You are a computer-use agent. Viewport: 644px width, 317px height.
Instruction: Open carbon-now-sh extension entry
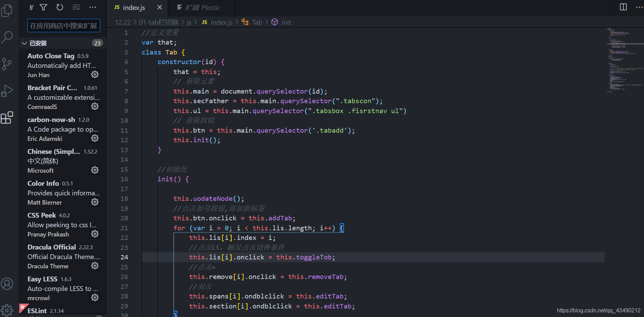click(63, 129)
